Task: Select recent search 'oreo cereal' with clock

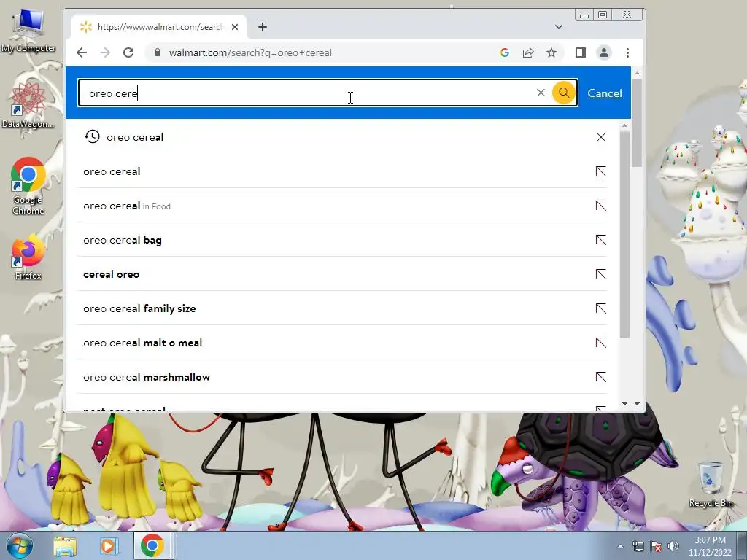Action: (342, 137)
